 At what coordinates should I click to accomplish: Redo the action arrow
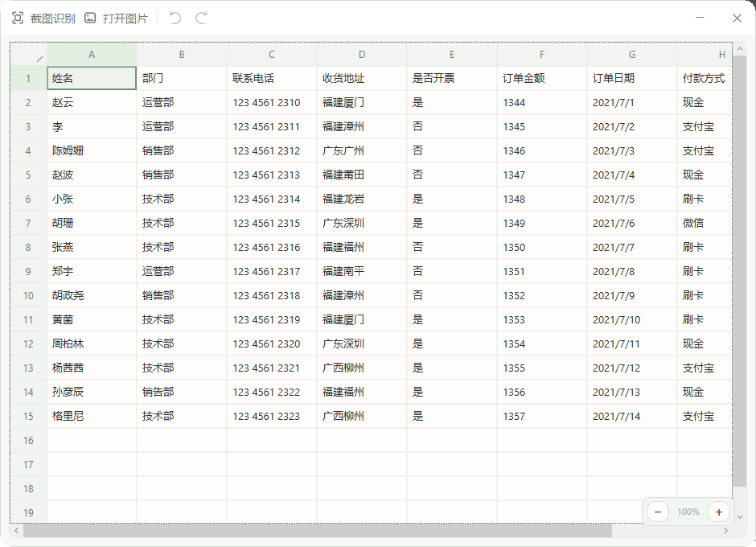pos(201,19)
